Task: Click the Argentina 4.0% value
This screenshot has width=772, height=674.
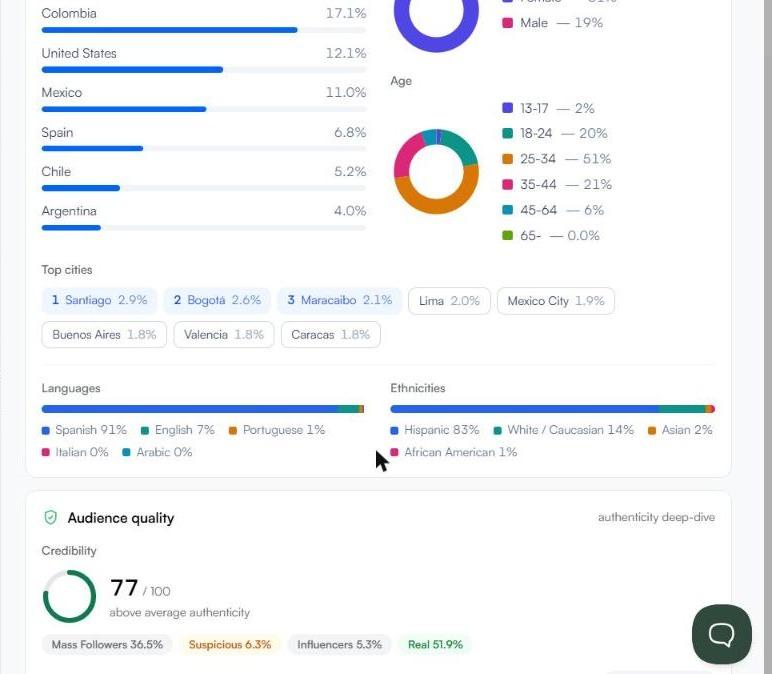Action: (x=350, y=211)
